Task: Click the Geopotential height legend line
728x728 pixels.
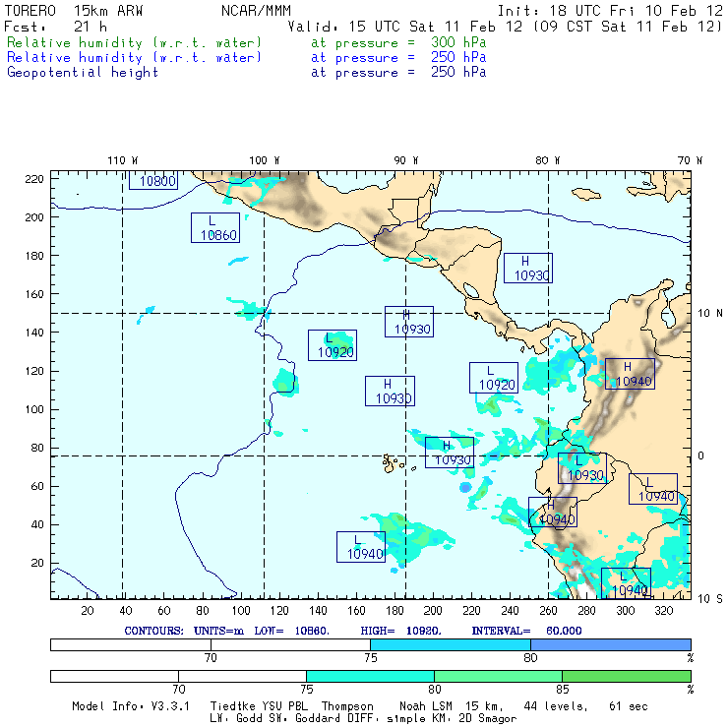Action: [x=83, y=72]
